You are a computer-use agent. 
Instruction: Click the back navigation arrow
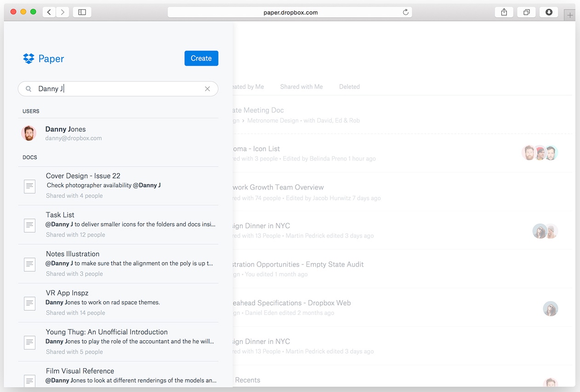tap(49, 12)
